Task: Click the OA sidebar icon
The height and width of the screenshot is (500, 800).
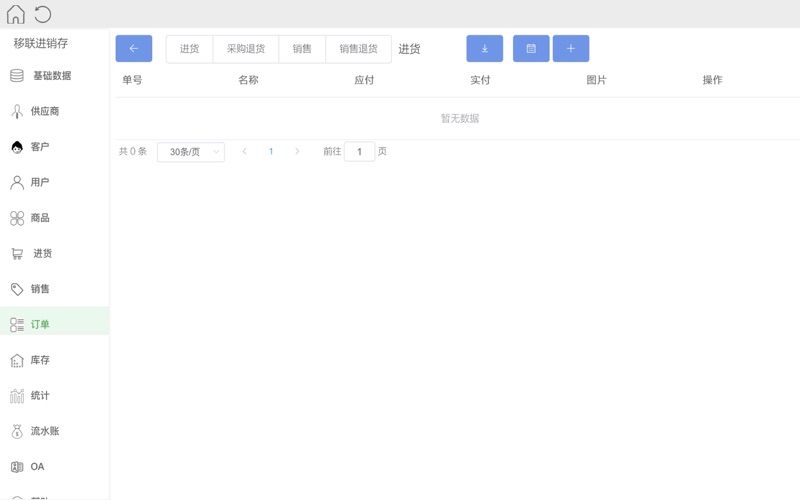Action: 17,467
